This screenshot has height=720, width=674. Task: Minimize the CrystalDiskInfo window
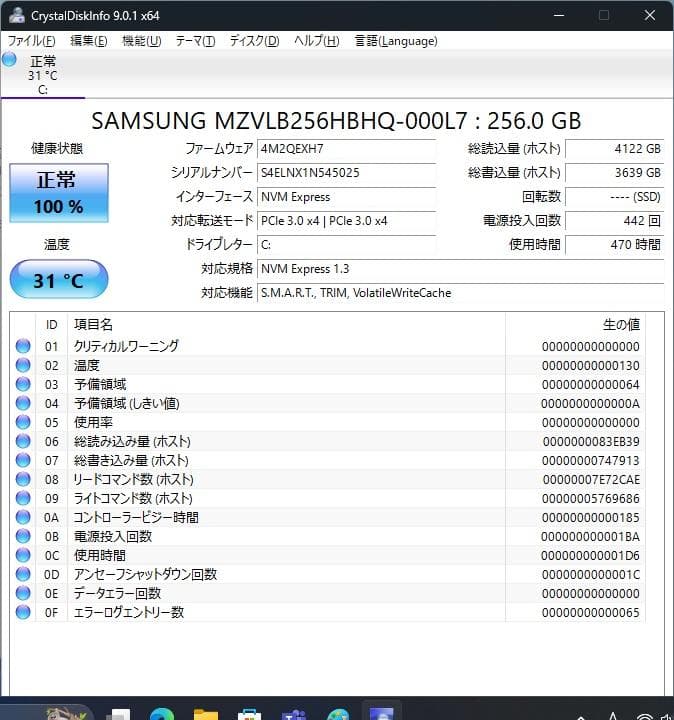[x=559, y=15]
